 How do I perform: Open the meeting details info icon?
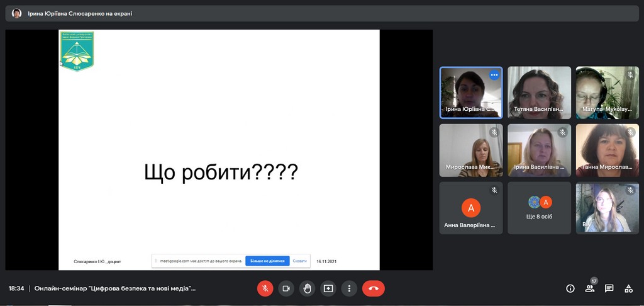click(x=570, y=288)
